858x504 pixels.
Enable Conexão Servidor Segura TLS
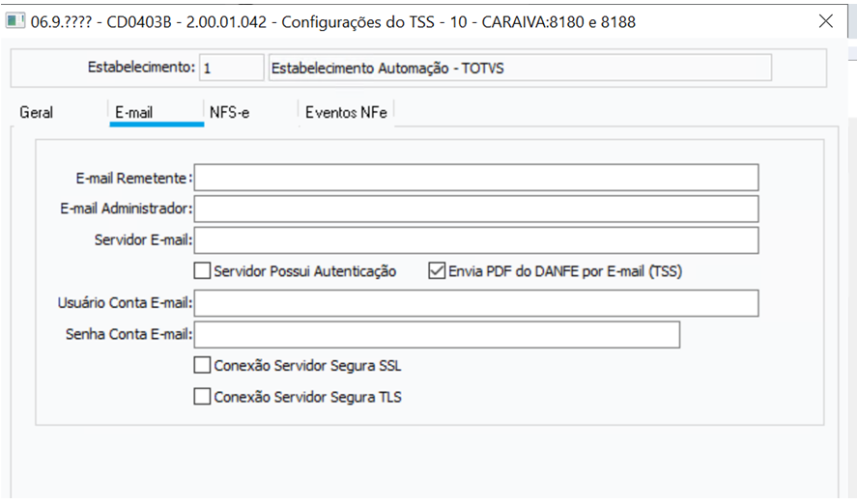[x=202, y=396]
